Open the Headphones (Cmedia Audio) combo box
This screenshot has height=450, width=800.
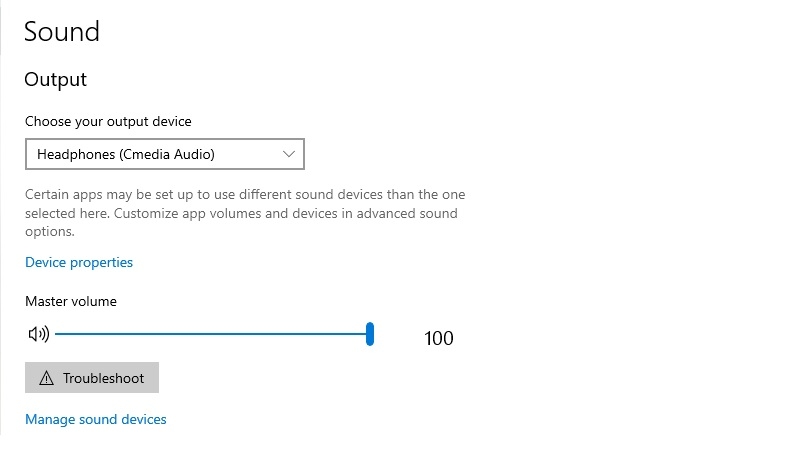(164, 154)
